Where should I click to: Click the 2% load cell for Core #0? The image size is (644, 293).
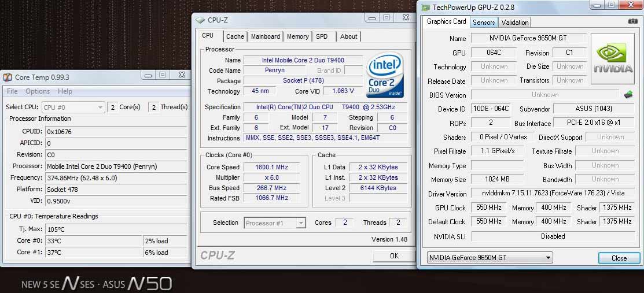tap(165, 241)
